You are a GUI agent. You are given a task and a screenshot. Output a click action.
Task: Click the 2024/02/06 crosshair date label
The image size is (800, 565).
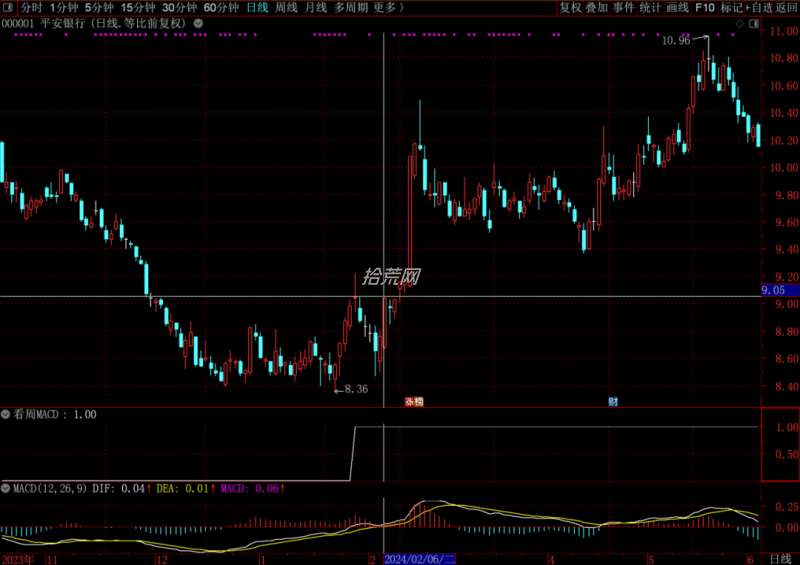(419, 559)
